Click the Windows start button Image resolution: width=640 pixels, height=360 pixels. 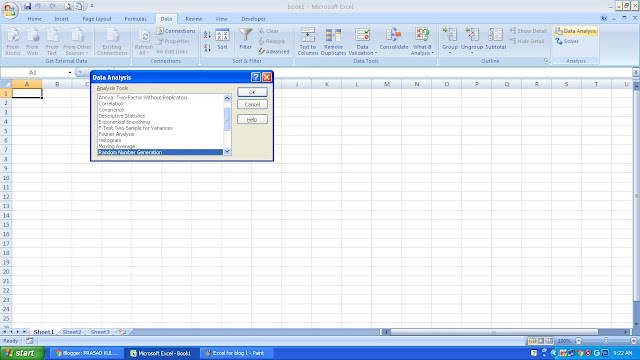22,353
